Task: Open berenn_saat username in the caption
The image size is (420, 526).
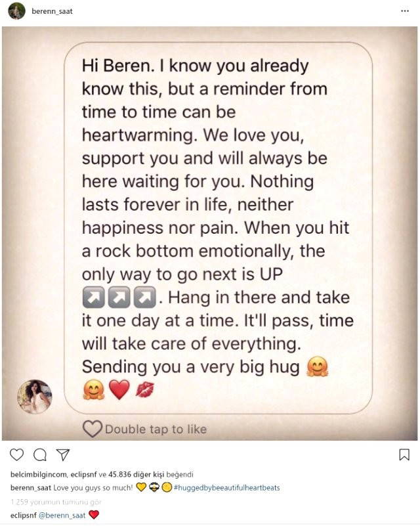Action: [31, 488]
